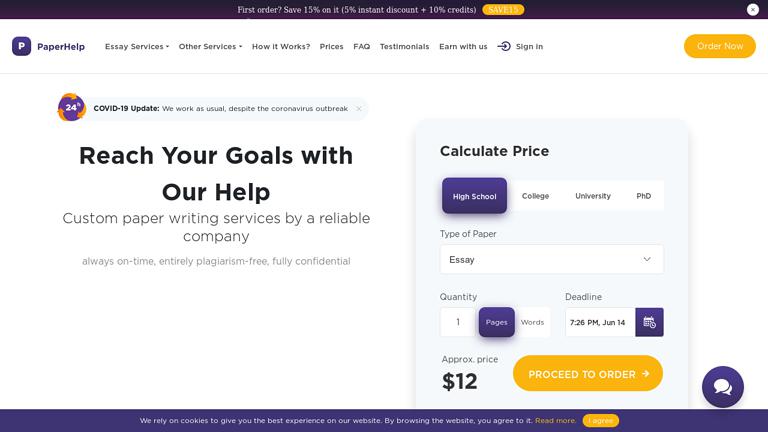Open the Testimonials page

(404, 46)
